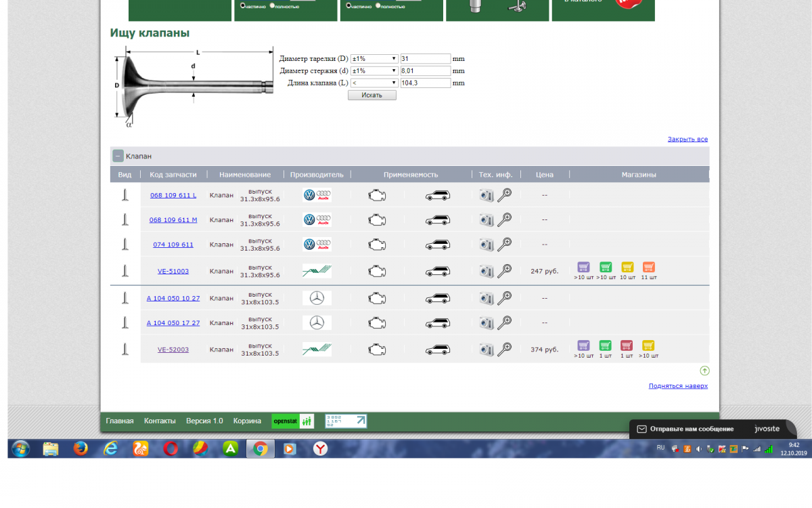
Task: Open magnifier tech info for A 104 050 10 27
Action: pos(504,298)
